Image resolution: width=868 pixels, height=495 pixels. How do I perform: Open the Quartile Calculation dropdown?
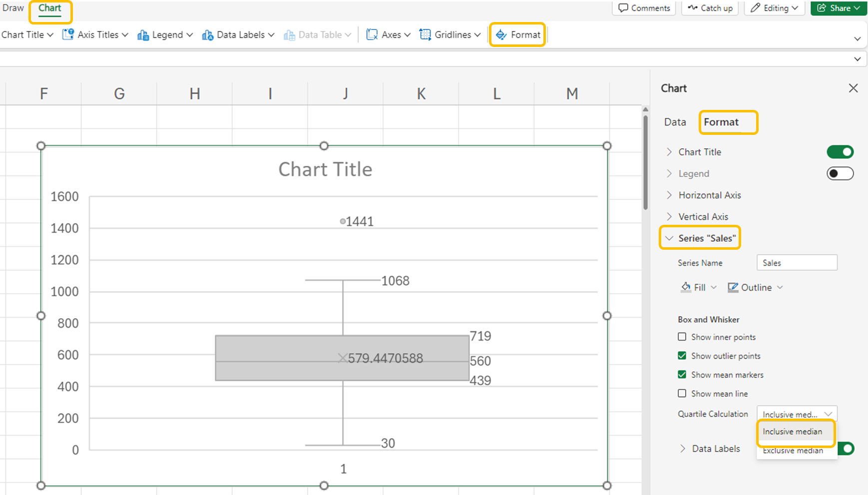click(x=797, y=414)
